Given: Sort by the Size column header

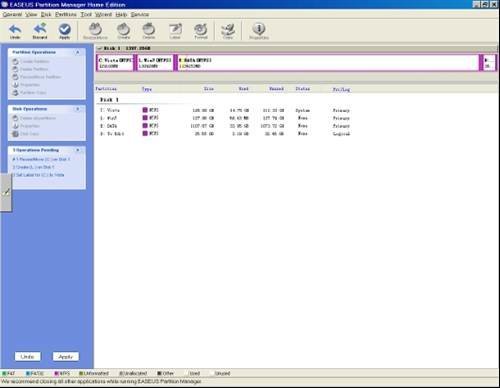Looking at the screenshot, I should point(209,89).
